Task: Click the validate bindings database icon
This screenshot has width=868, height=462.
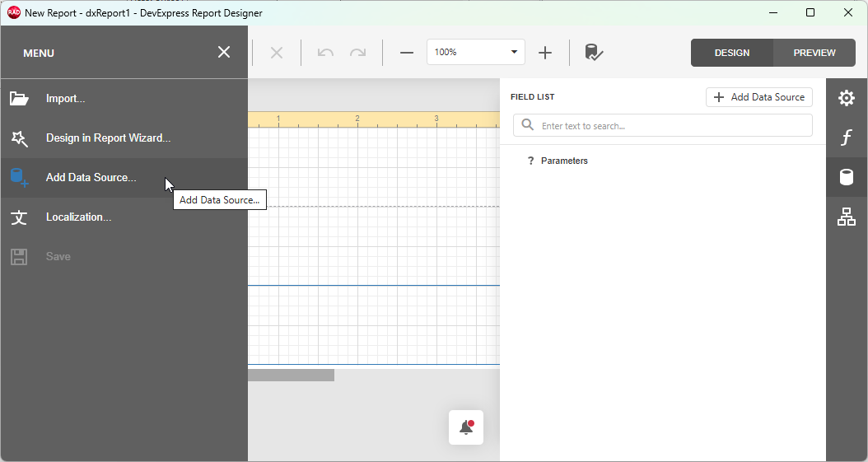Action: coord(594,53)
